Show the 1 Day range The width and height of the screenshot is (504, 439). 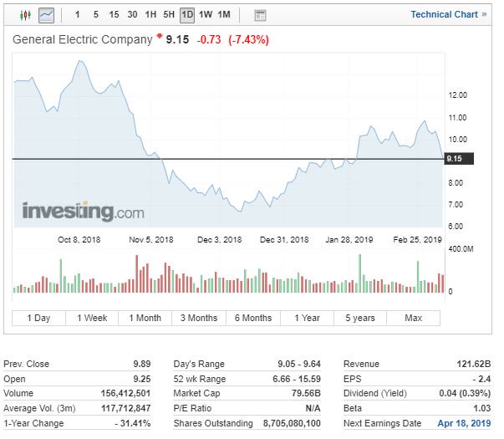(x=38, y=318)
